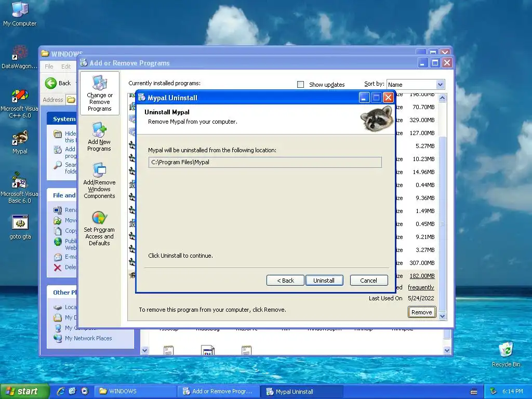Switch to WINDOWS taskbar button
This screenshot has width=532, height=399.
tap(136, 391)
